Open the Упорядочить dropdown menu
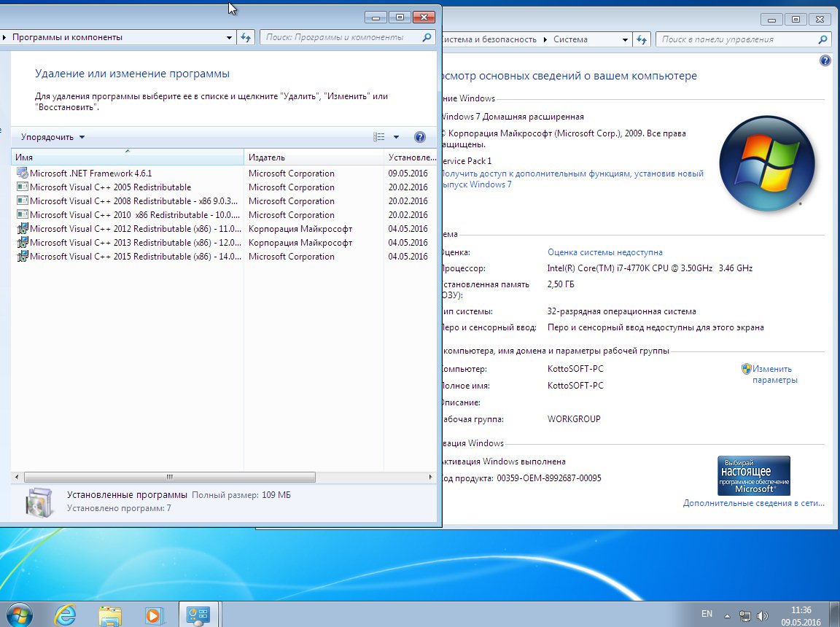The height and width of the screenshot is (627, 840). [x=52, y=137]
